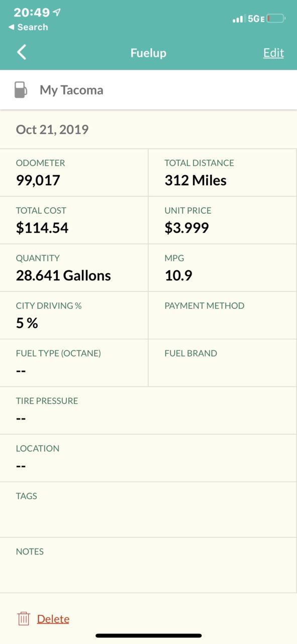The width and height of the screenshot is (297, 644).
Task: Tap the Odometer value 99,017
Action: click(x=38, y=180)
